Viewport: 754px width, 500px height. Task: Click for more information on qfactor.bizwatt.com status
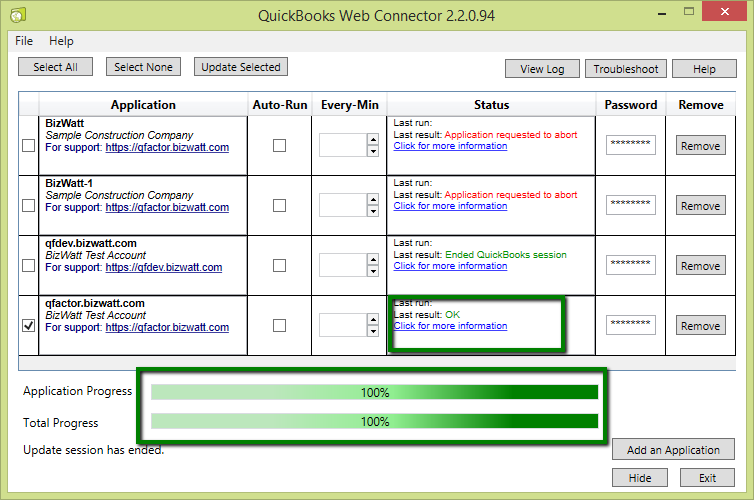click(x=450, y=326)
